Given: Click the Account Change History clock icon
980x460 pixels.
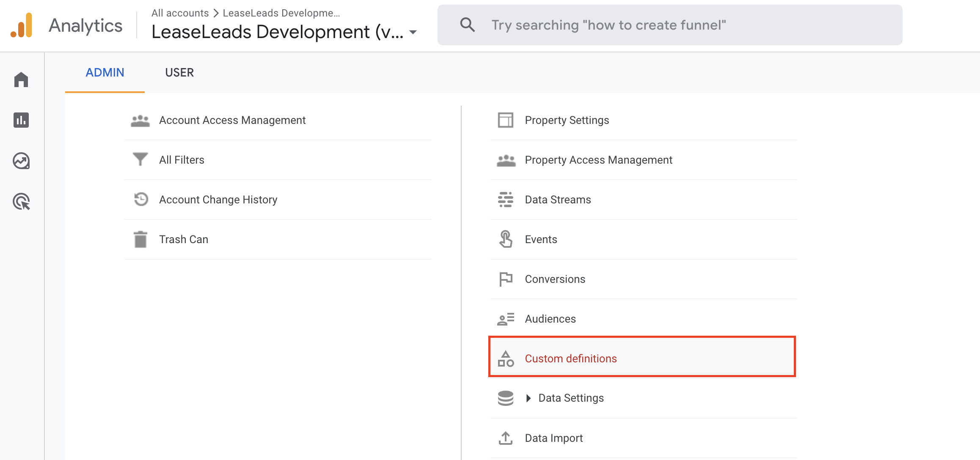Looking at the screenshot, I should tap(141, 199).
